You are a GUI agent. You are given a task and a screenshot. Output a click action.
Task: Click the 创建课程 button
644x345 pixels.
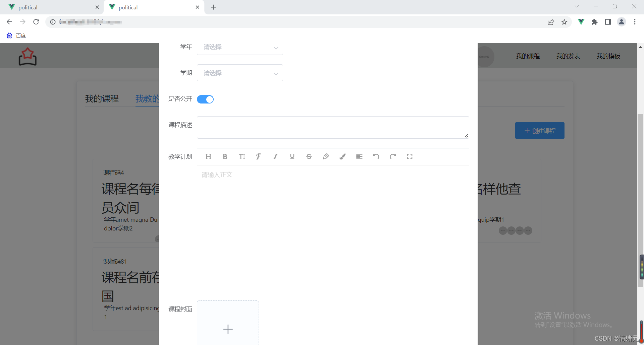540,131
